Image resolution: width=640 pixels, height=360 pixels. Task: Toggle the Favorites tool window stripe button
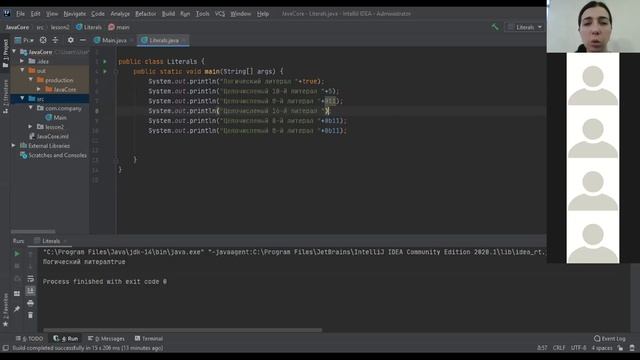coord(5,310)
